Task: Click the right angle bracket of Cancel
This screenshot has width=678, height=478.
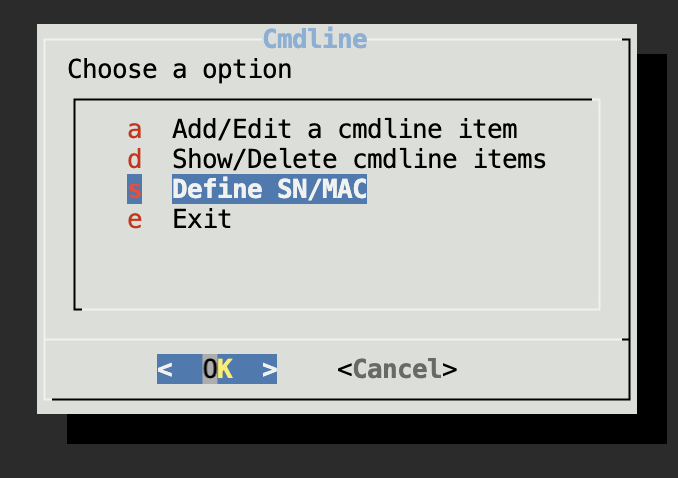Action: pyautogui.click(x=450, y=369)
